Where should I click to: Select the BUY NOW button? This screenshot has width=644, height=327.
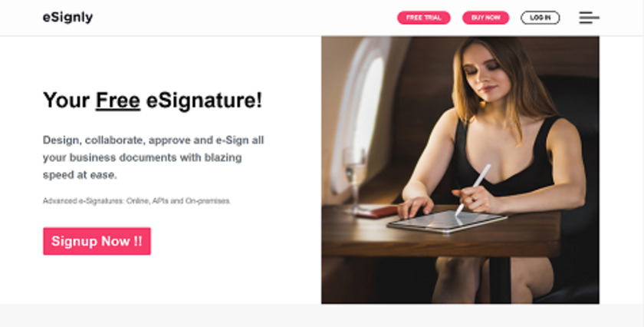[485, 18]
